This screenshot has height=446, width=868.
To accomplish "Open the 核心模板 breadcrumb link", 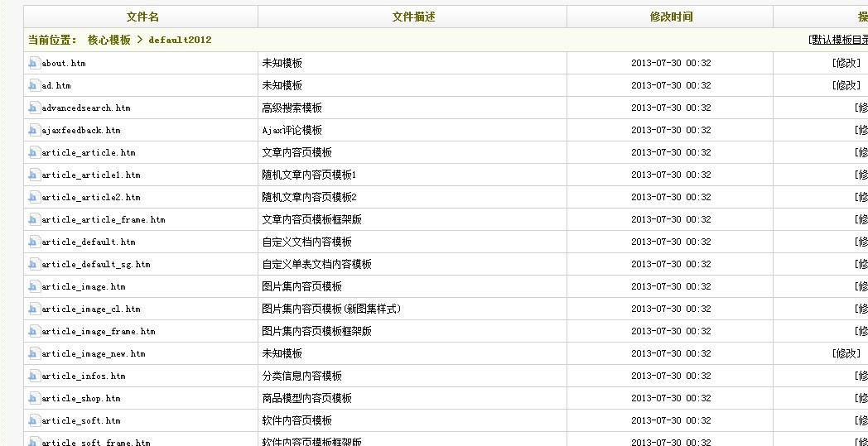I will click(x=108, y=40).
